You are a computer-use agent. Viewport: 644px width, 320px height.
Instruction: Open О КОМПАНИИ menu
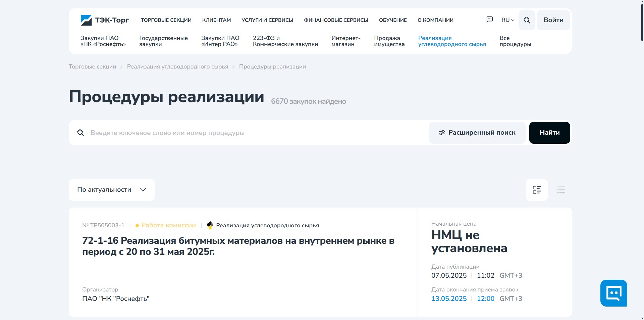(435, 20)
